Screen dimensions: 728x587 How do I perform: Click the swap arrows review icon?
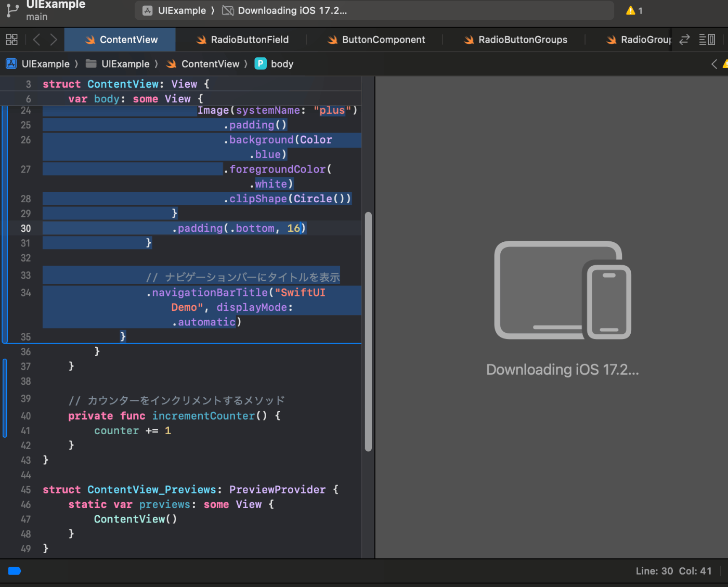(x=684, y=40)
